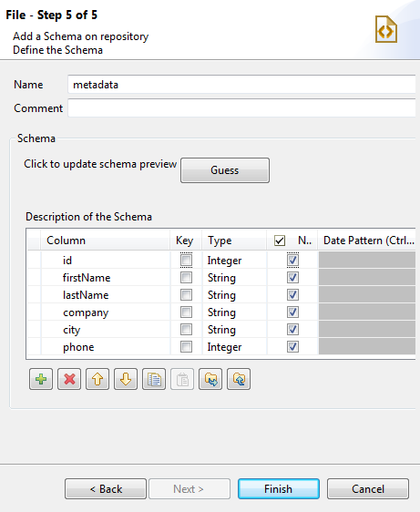Uncheck Nullable for company row
This screenshot has height=512, width=420.
click(292, 312)
